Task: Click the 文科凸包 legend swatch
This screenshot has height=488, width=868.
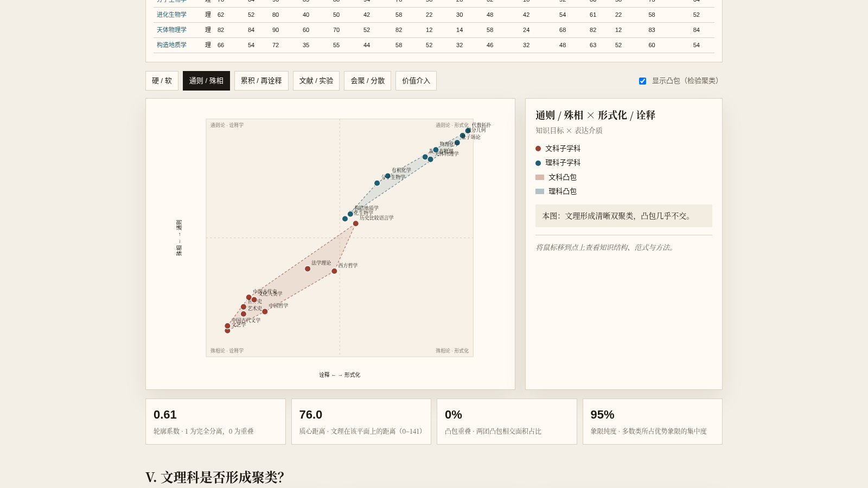Action: 540,177
